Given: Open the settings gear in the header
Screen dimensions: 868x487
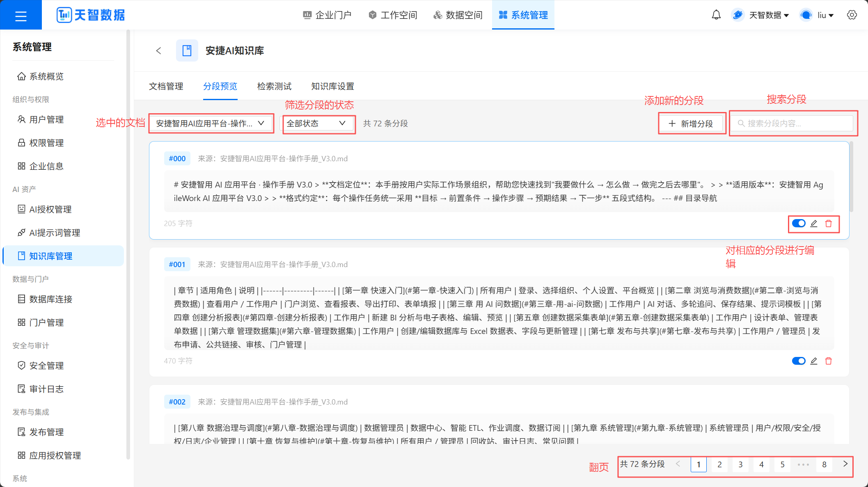Looking at the screenshot, I should pyautogui.click(x=852, y=15).
